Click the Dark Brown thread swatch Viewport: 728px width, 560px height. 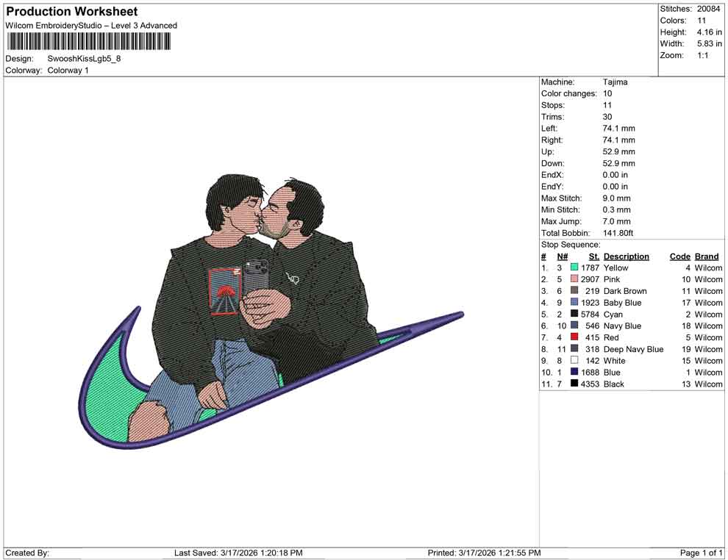pos(574,290)
